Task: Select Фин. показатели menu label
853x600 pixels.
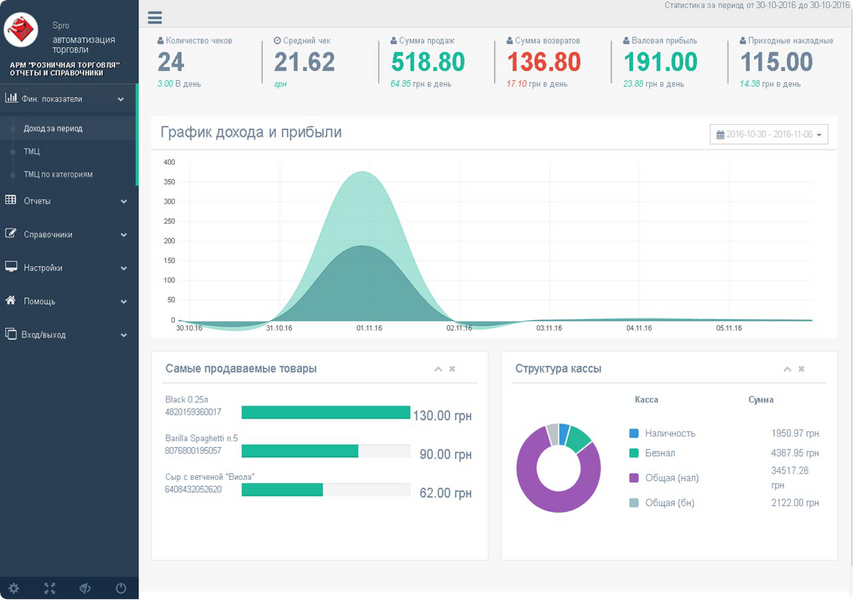Action: coord(52,99)
